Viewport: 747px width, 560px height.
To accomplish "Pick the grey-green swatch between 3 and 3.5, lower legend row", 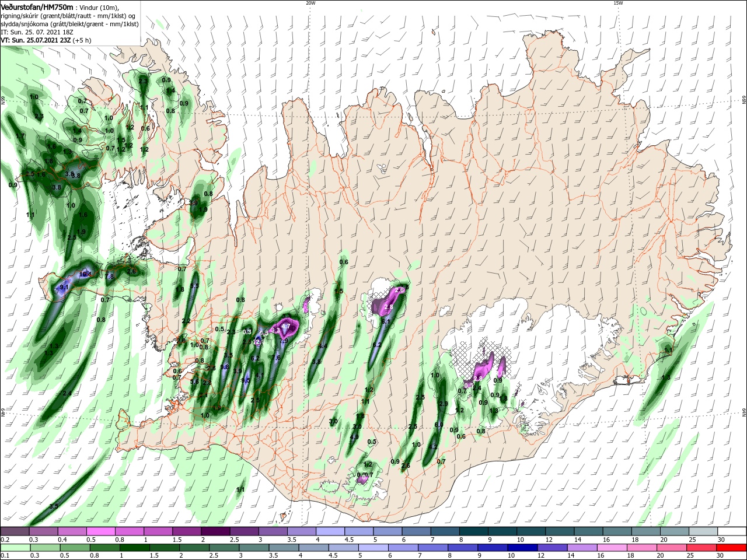I will click(254, 547).
